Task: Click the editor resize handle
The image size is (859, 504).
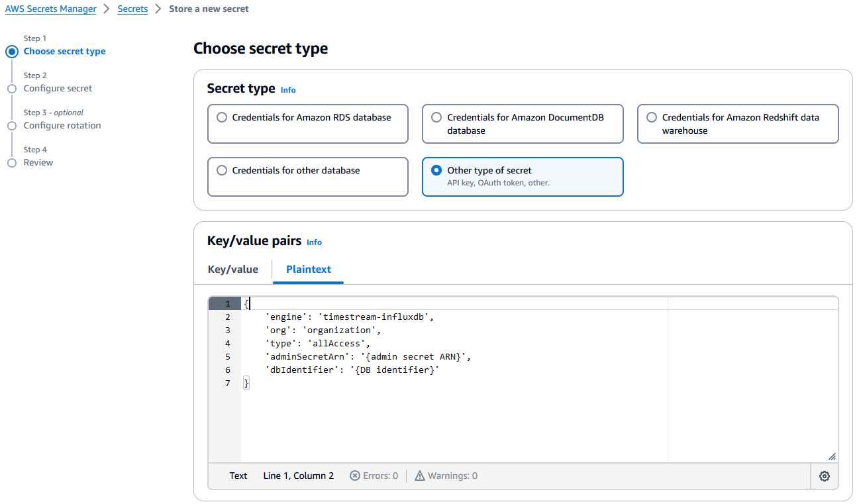Action: coord(832,456)
